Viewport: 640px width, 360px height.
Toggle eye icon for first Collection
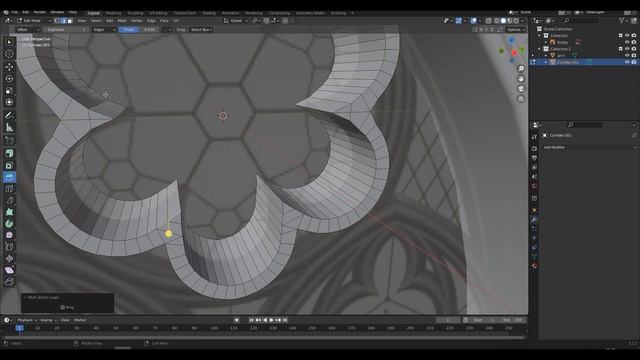pos(627,36)
